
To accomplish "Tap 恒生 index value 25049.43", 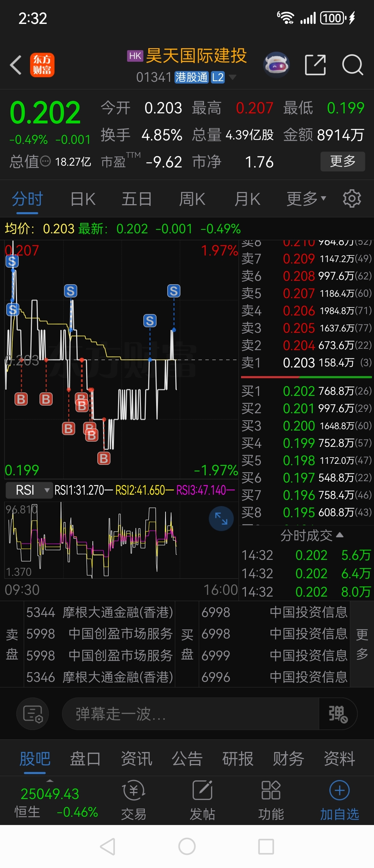I will pyautogui.click(x=50, y=794).
